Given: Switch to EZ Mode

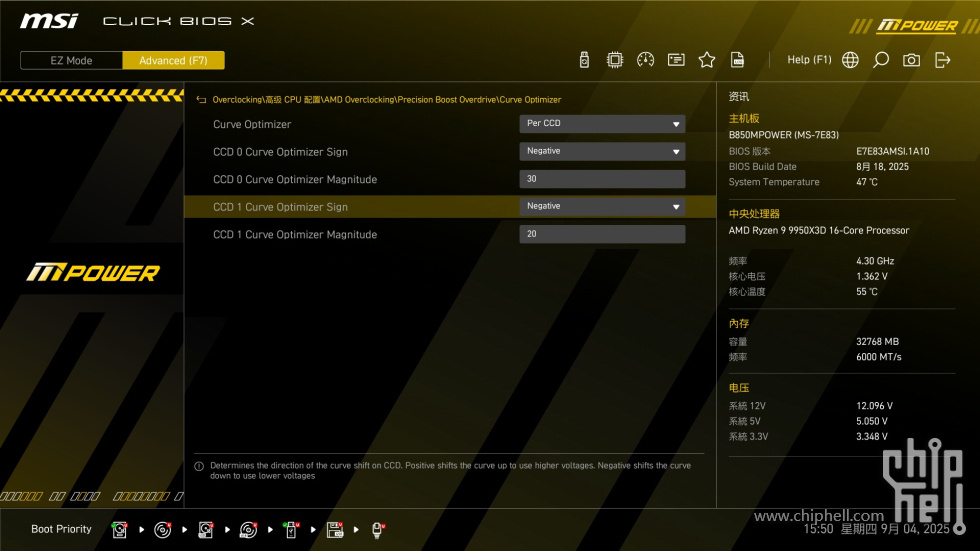Looking at the screenshot, I should pyautogui.click(x=71, y=61).
